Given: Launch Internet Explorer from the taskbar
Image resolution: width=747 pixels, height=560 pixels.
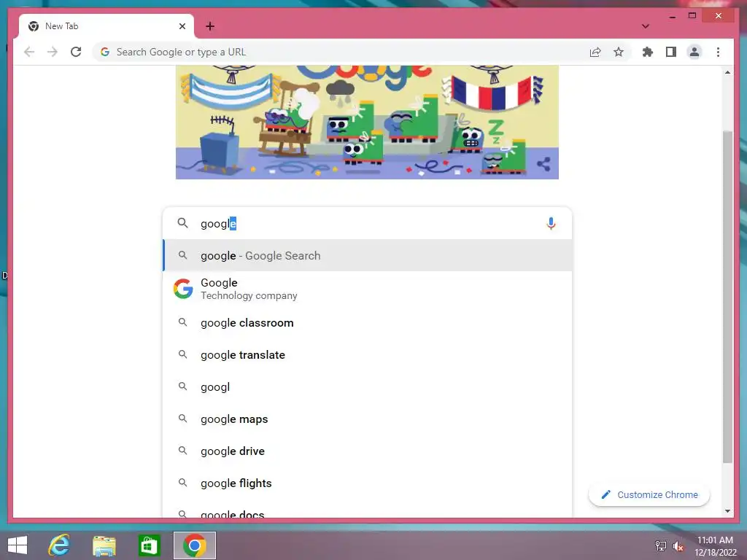Looking at the screenshot, I should coord(59,545).
